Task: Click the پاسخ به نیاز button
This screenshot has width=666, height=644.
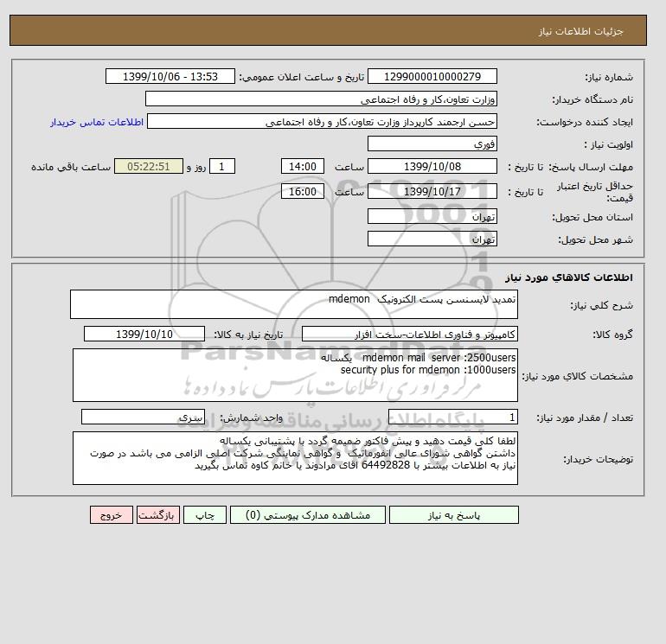Action: pos(453,515)
